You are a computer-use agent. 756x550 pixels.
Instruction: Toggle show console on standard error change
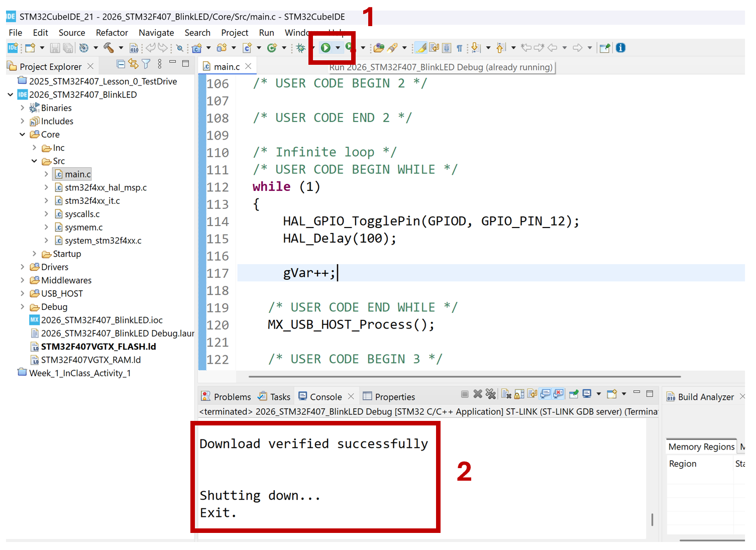coord(558,394)
